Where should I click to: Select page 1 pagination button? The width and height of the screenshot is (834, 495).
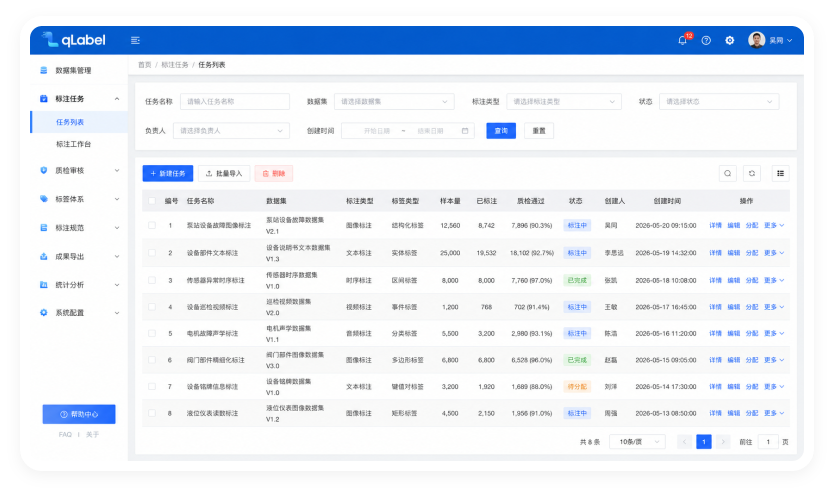(x=704, y=442)
